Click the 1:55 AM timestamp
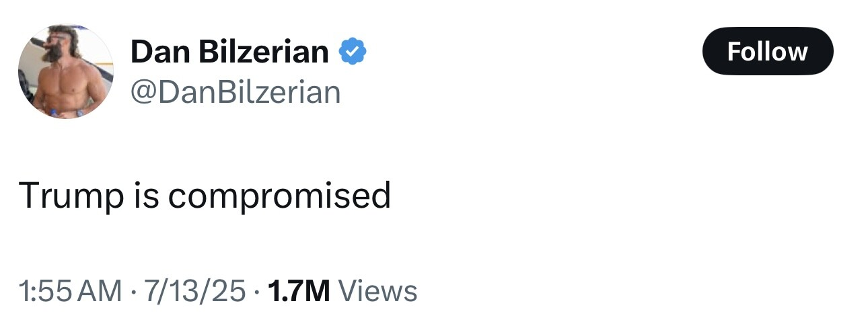 [x=71, y=292]
